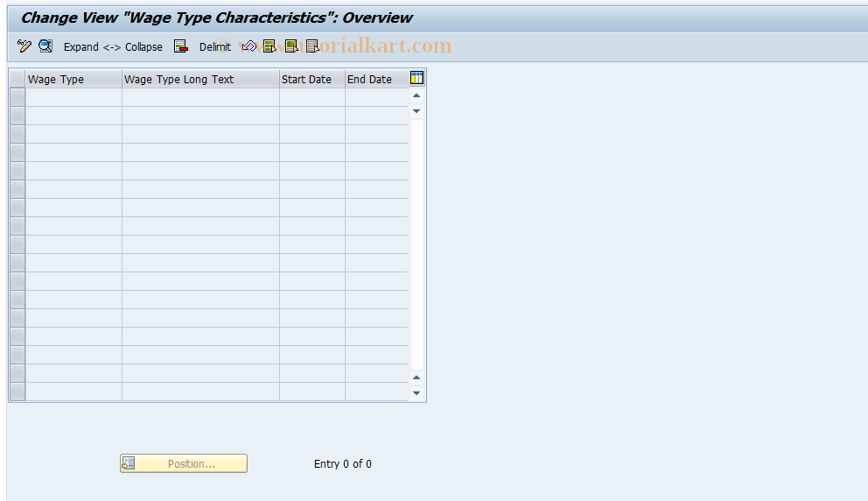Click the Select All icon

click(x=269, y=46)
